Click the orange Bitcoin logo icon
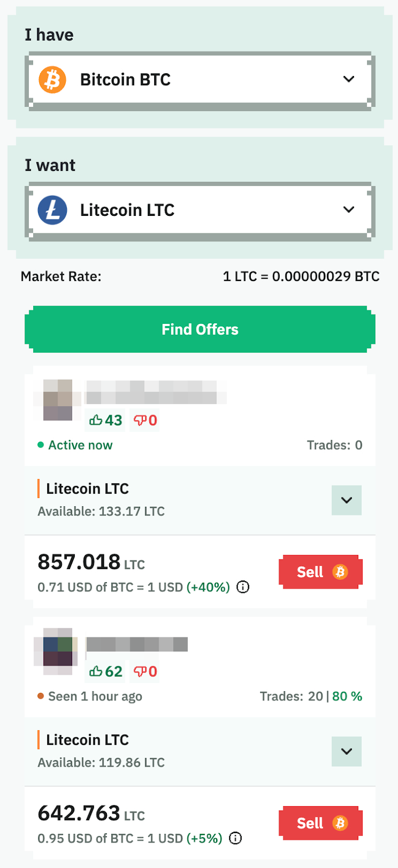The image size is (398, 868). (52, 80)
